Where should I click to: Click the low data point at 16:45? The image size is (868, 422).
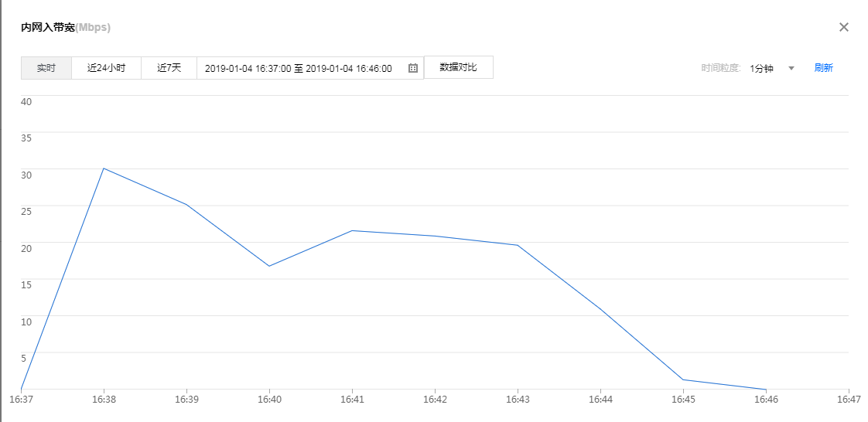click(x=683, y=379)
